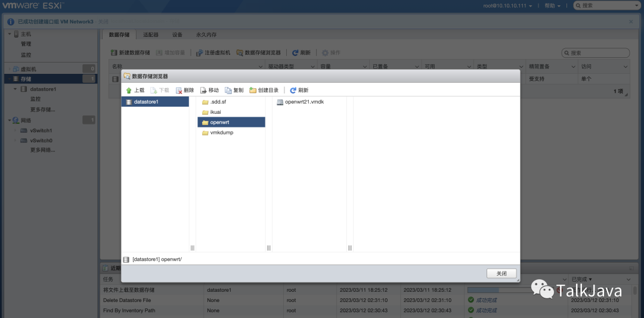The width and height of the screenshot is (644, 318).
Task: Click the 监控 item under datastore1
Action: [x=35, y=99]
